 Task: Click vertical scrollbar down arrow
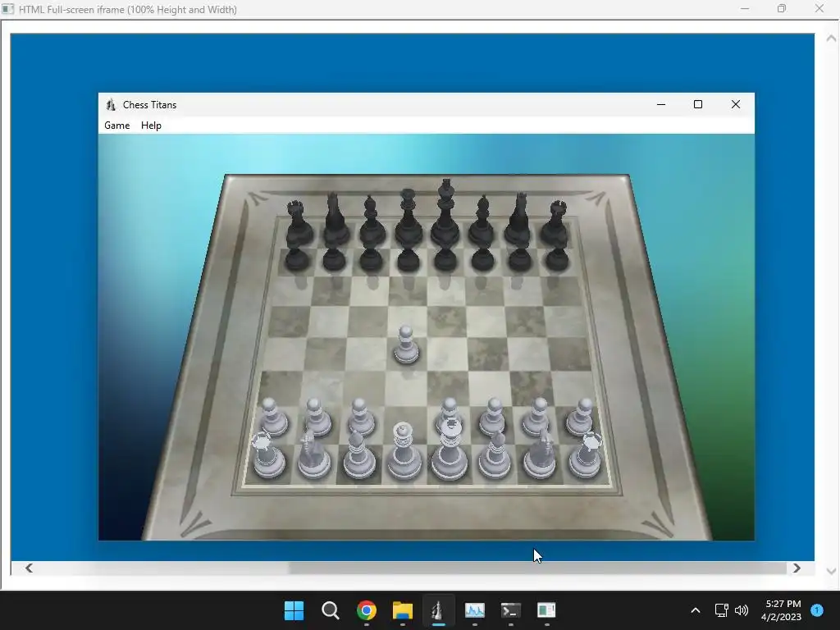click(x=831, y=571)
